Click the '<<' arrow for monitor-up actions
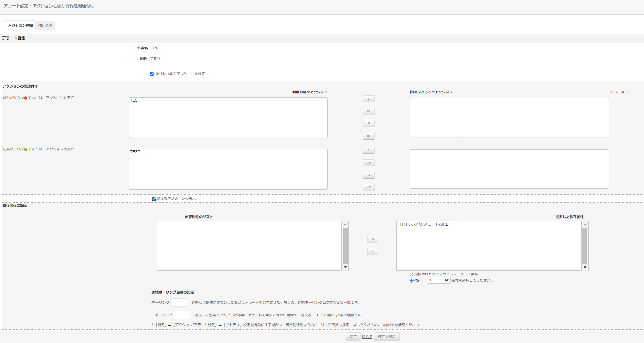 coord(369,188)
